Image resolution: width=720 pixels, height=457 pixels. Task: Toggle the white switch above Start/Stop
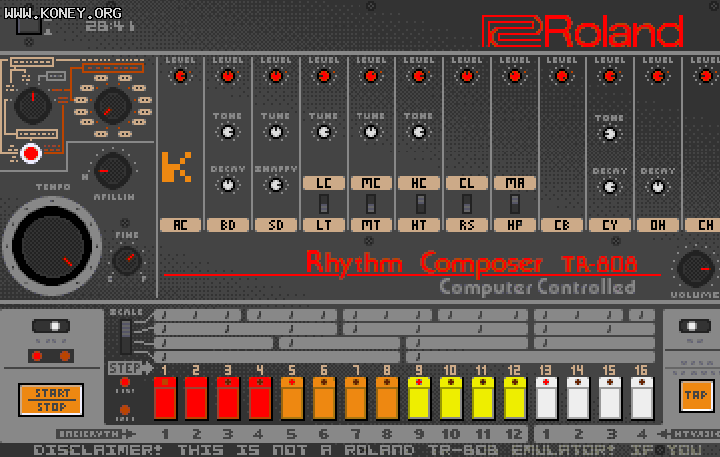51,326
